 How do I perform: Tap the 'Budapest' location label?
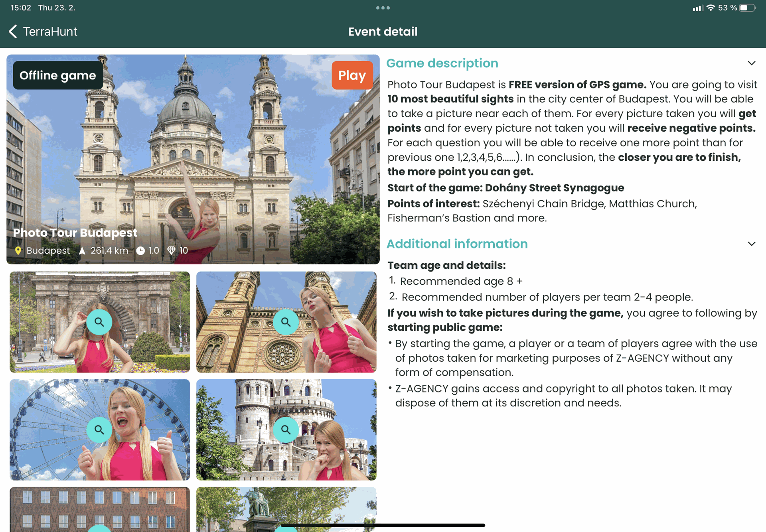point(48,250)
